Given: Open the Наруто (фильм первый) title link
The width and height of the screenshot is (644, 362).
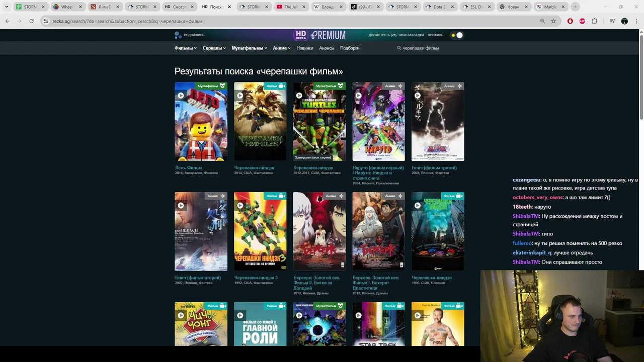Looking at the screenshot, I should (x=378, y=173).
